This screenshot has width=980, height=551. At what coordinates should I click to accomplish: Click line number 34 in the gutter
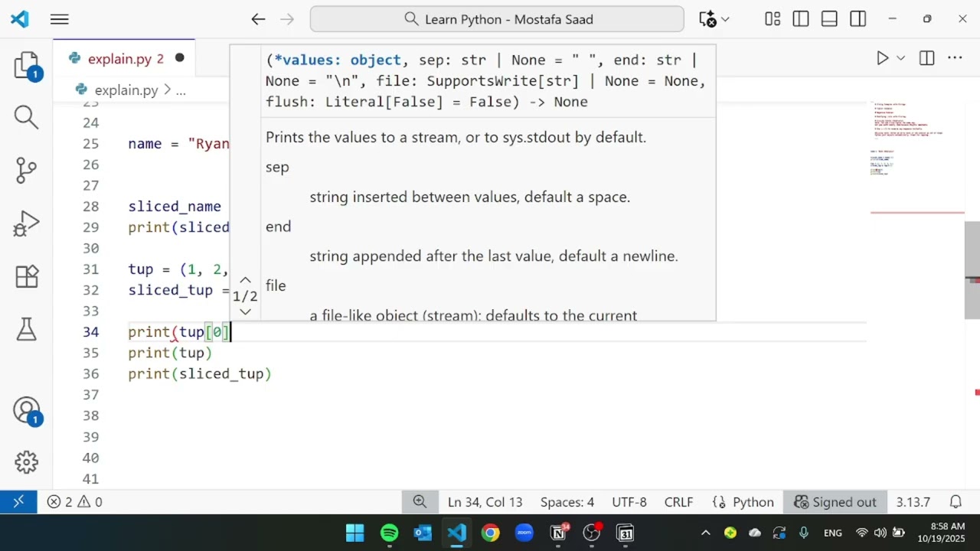(90, 332)
